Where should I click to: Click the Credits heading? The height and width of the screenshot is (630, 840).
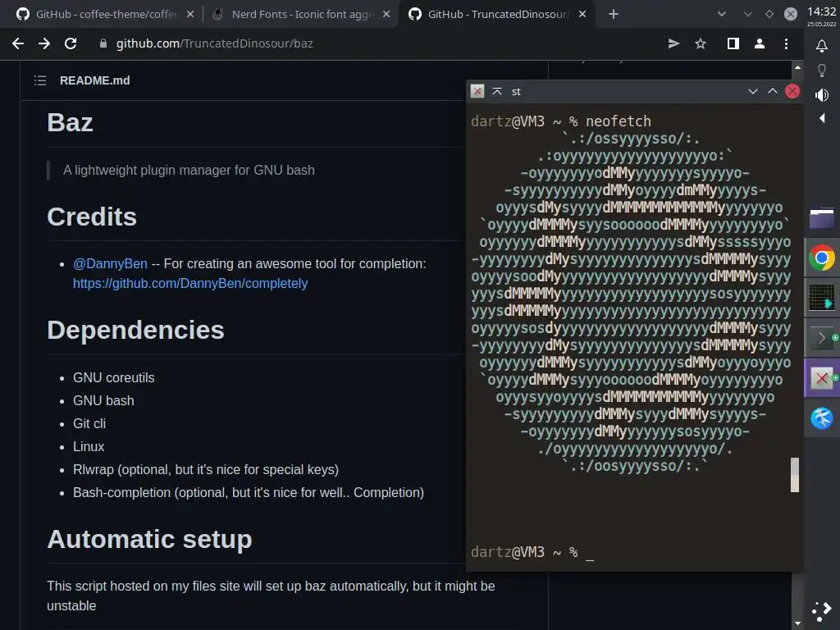point(92,217)
